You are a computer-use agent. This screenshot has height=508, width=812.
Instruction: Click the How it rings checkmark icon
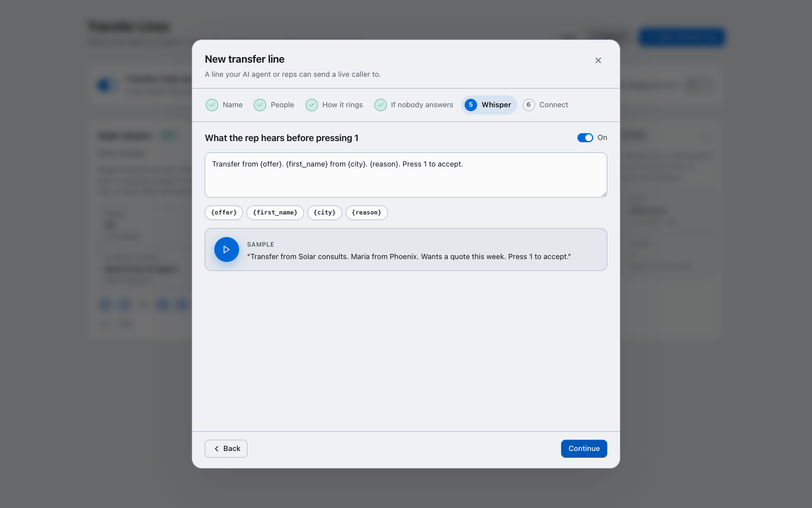(312, 105)
